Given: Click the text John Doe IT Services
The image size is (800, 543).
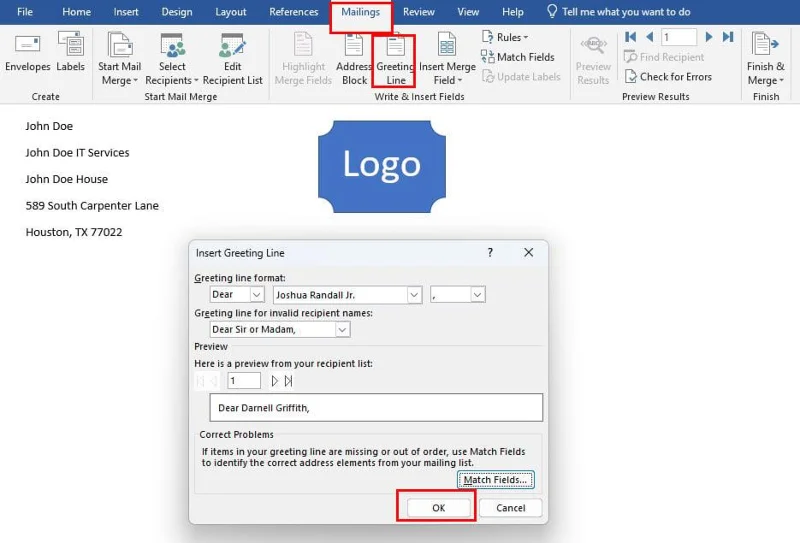Looking at the screenshot, I should (78, 153).
